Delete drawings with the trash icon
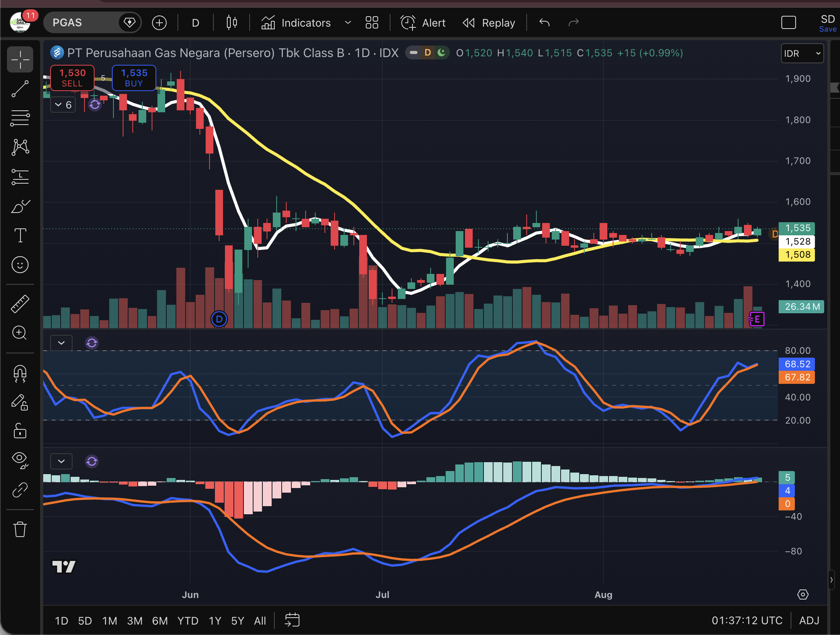The image size is (840, 635). pyautogui.click(x=20, y=529)
